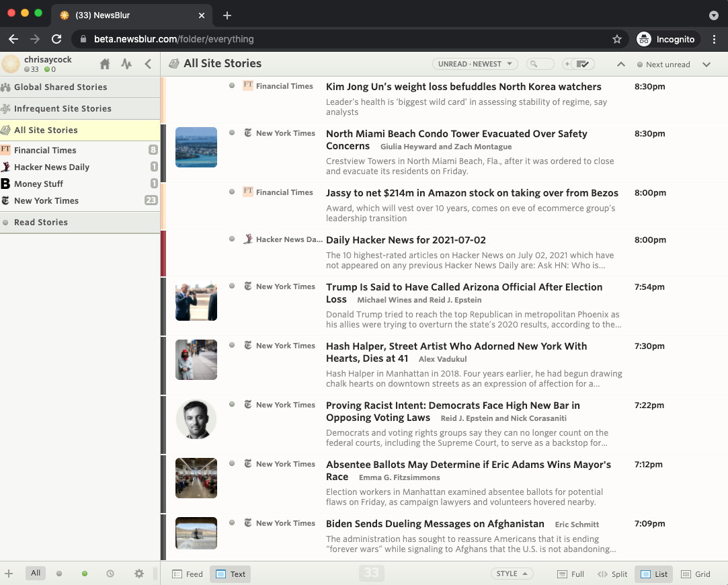Open Financial Times feed in sidebar
The height and width of the screenshot is (585, 728).
coord(80,150)
